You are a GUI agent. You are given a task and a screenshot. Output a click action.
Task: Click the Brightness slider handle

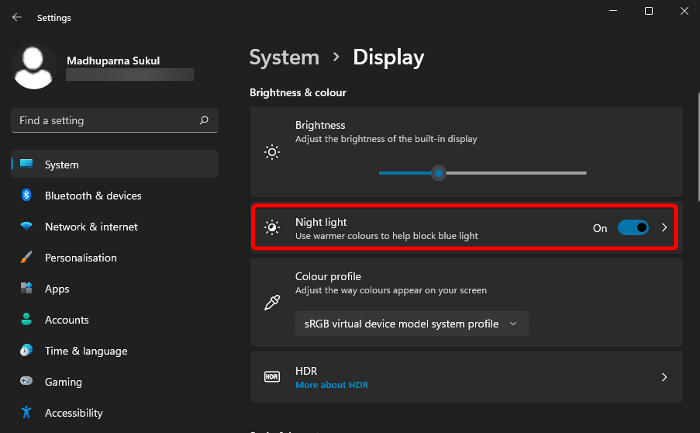point(438,173)
